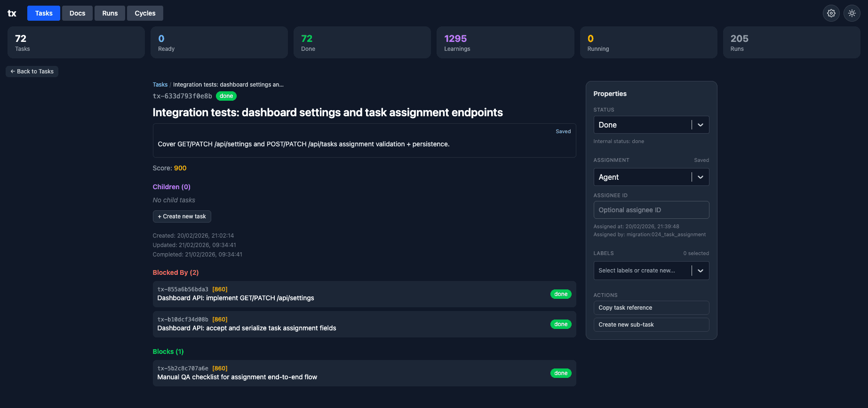Click done badge on tx-855a6b56bda3 row
The height and width of the screenshot is (408, 868).
tap(561, 294)
